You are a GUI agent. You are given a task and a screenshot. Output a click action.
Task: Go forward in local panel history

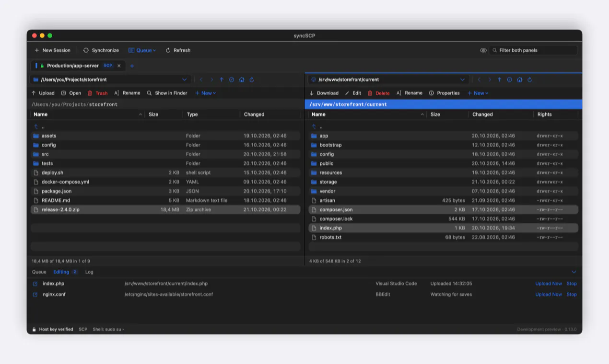[211, 80]
